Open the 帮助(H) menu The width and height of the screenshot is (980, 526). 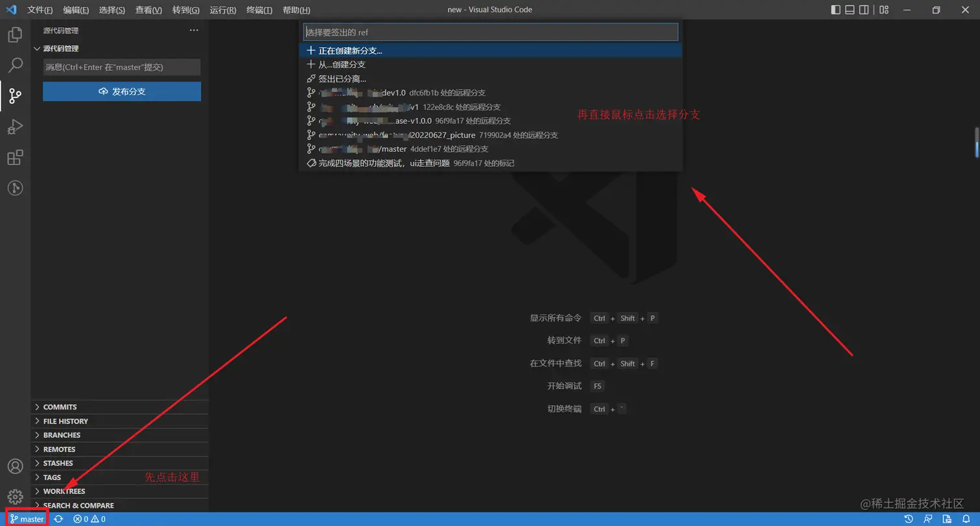click(296, 10)
